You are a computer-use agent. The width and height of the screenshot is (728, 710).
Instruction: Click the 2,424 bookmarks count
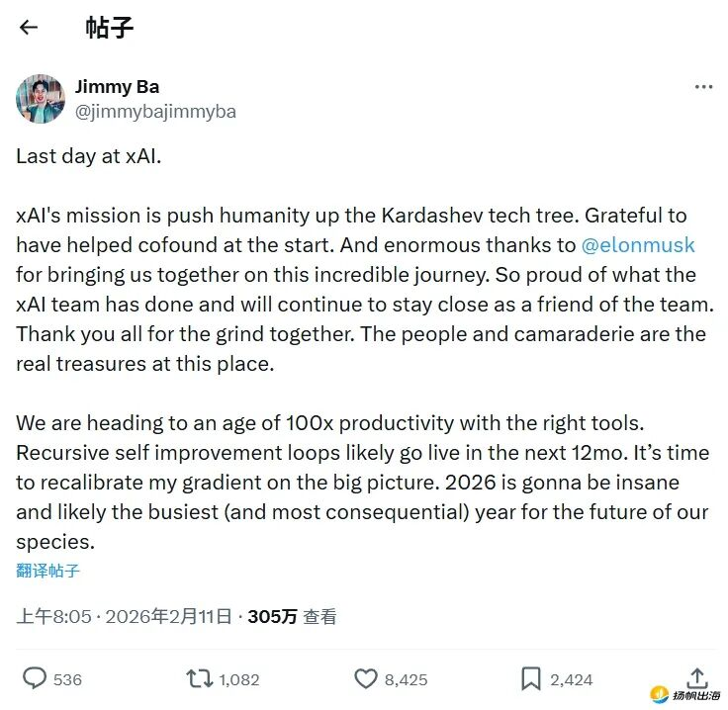click(572, 679)
